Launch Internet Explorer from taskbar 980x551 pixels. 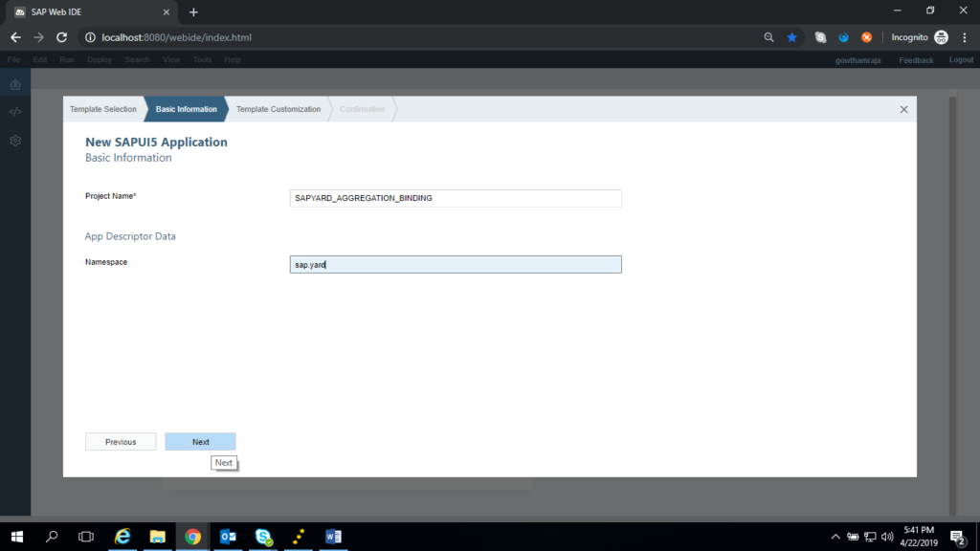tap(122, 537)
